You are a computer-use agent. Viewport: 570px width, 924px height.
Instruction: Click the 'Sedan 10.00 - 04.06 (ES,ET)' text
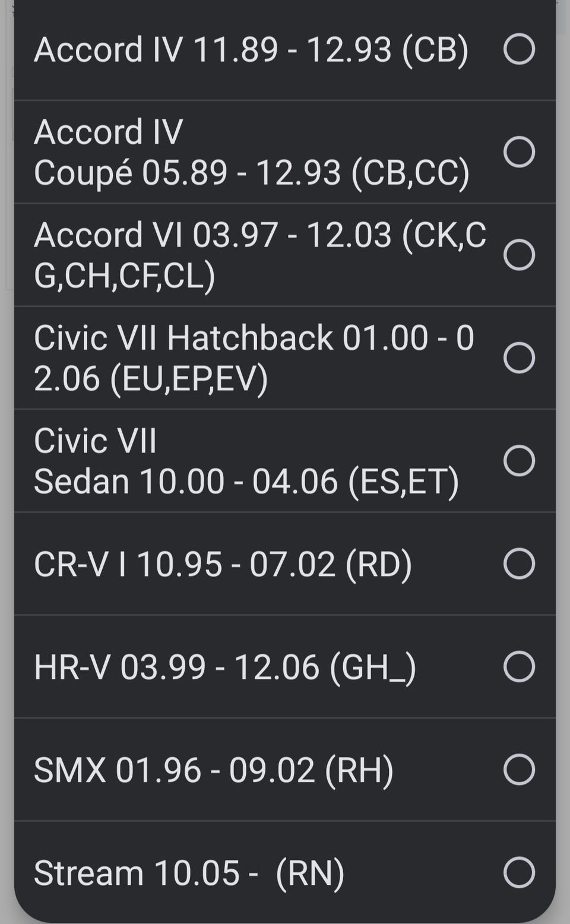tap(246, 482)
